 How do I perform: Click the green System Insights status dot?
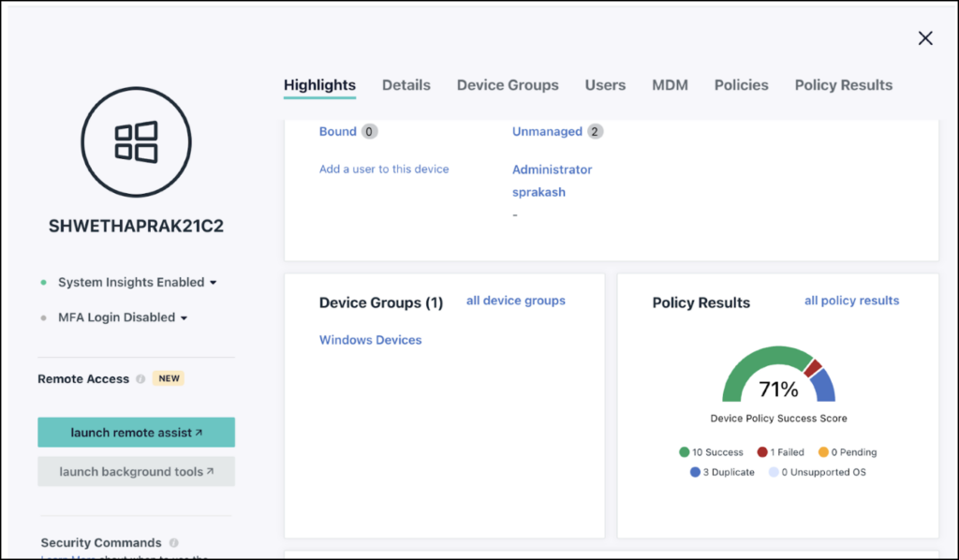click(41, 282)
